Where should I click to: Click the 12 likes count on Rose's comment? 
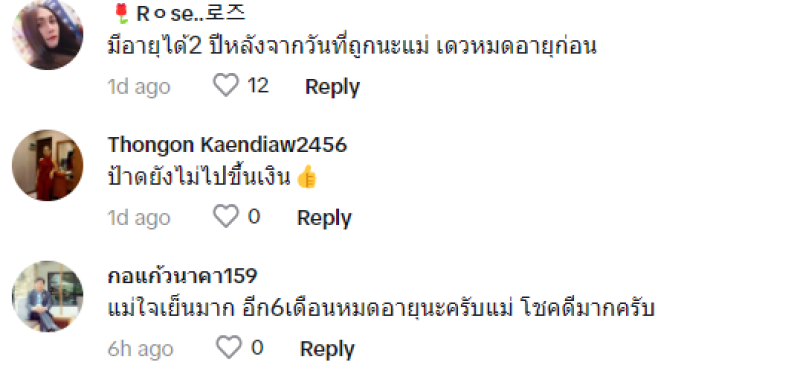[258, 85]
